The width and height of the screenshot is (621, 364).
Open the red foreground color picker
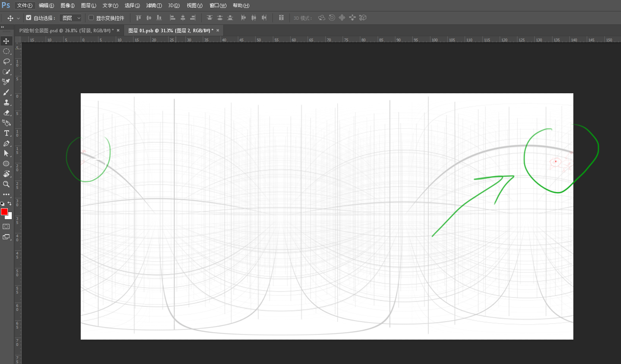(4, 212)
